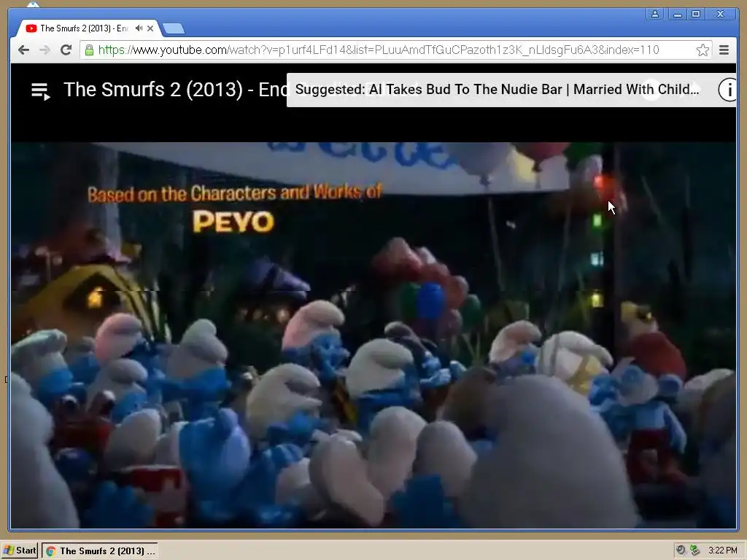Click the second system tray network icon
The height and width of the screenshot is (560, 747).
point(694,551)
